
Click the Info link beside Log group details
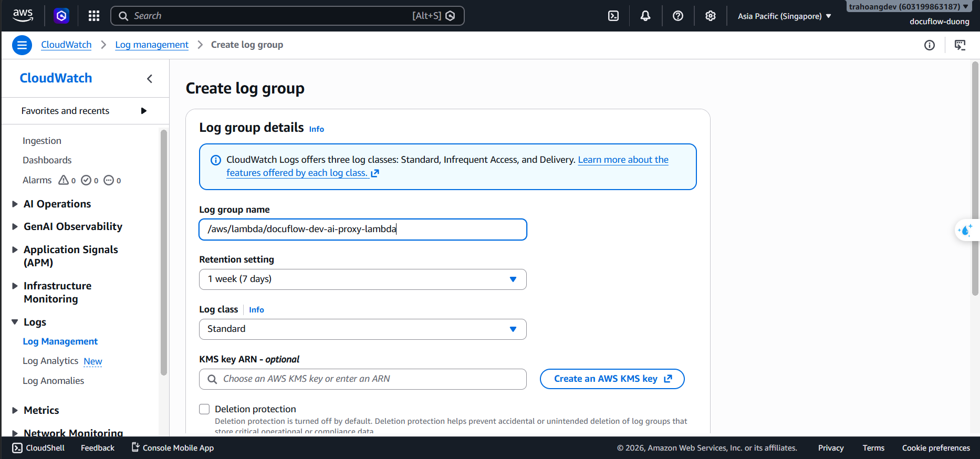point(317,129)
